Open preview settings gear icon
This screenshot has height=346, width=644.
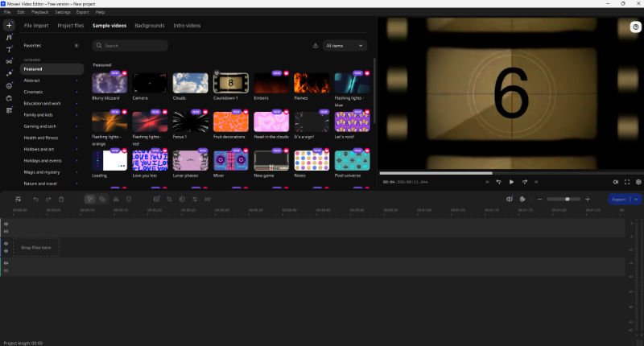click(x=638, y=182)
